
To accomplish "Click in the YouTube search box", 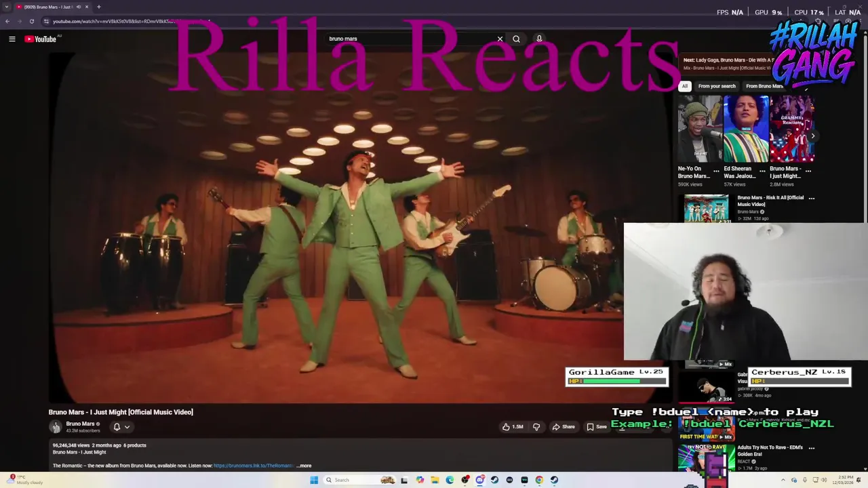I will (x=410, y=39).
